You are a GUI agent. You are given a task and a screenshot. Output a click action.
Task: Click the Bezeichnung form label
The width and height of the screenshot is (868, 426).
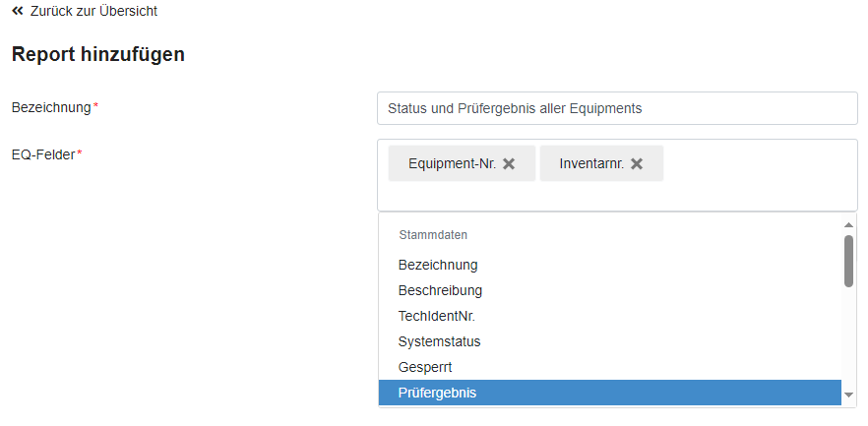(51, 106)
